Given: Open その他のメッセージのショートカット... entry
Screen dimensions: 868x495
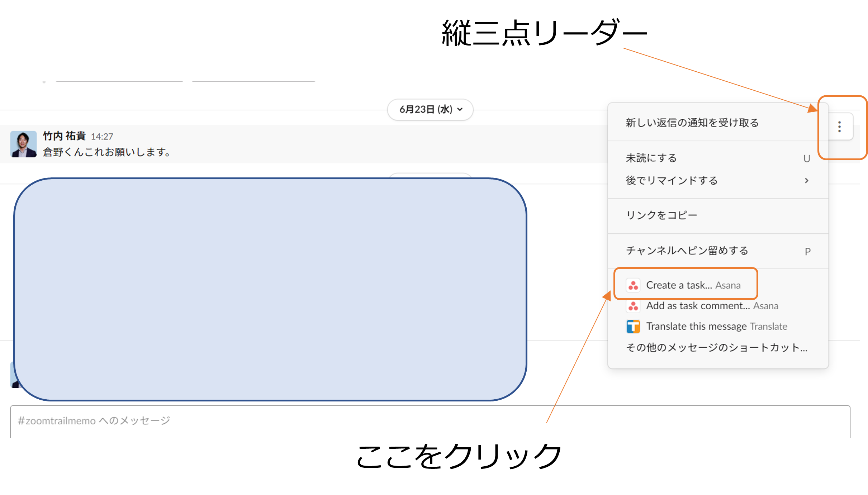Looking at the screenshot, I should pyautogui.click(x=718, y=347).
